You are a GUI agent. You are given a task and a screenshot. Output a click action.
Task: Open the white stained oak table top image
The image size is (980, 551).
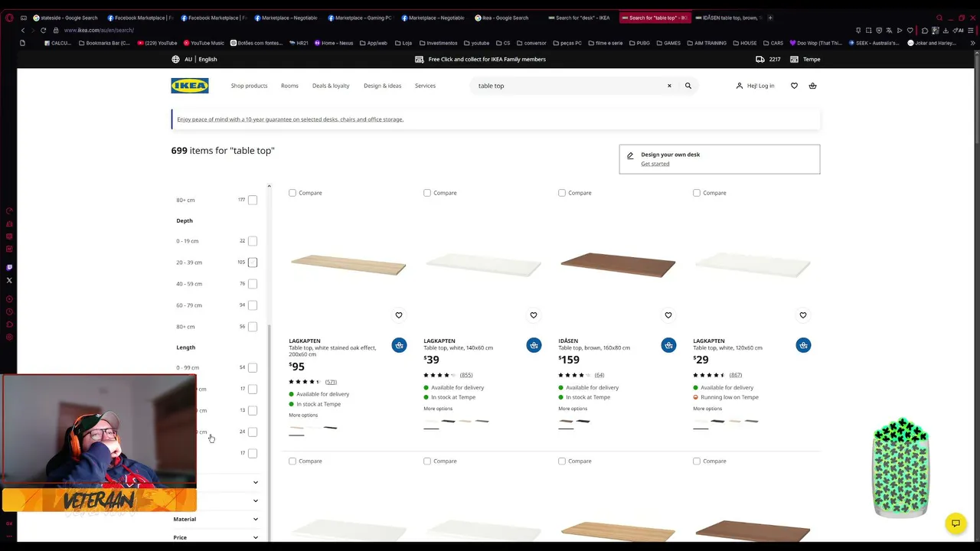(348, 265)
